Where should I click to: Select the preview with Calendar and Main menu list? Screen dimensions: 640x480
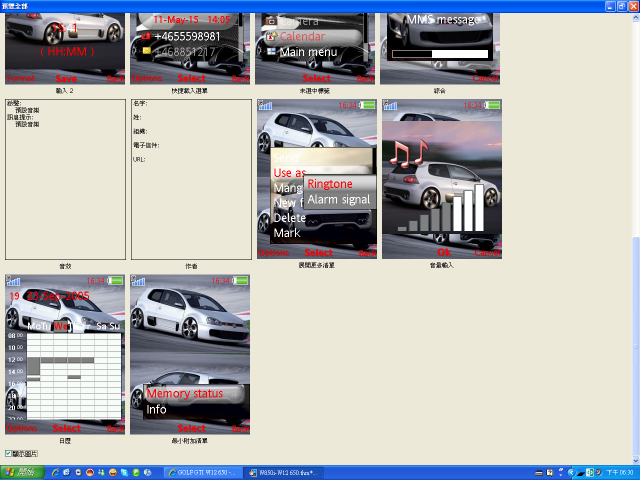point(315,48)
